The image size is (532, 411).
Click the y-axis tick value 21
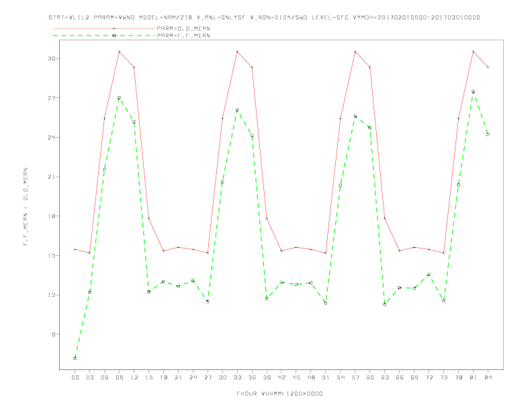tap(52, 177)
